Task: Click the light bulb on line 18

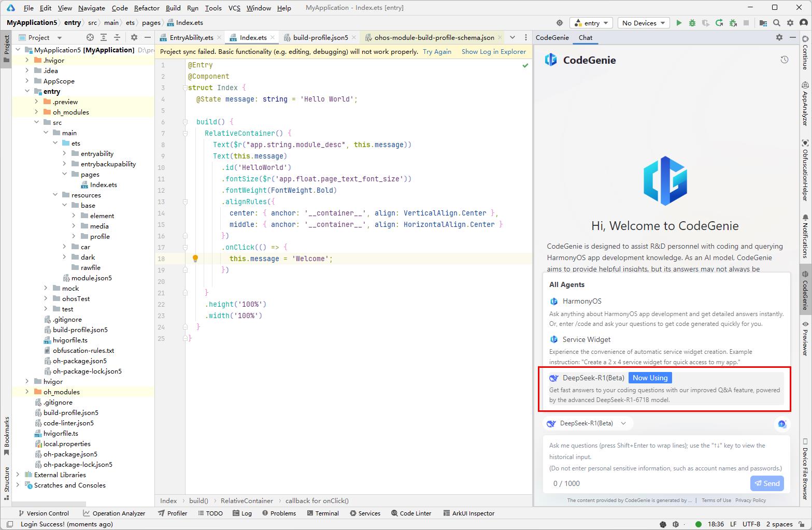Action: click(195, 259)
